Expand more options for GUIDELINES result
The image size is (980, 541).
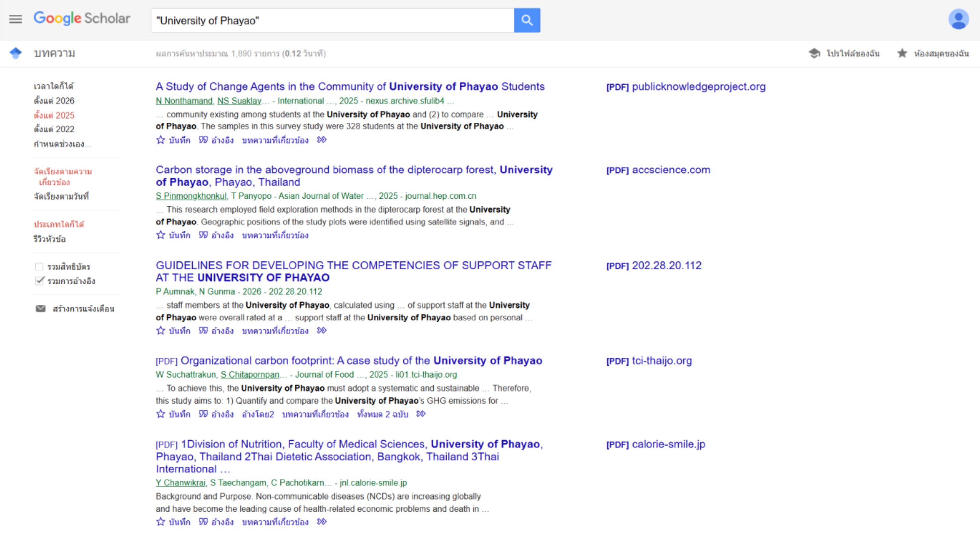click(322, 331)
